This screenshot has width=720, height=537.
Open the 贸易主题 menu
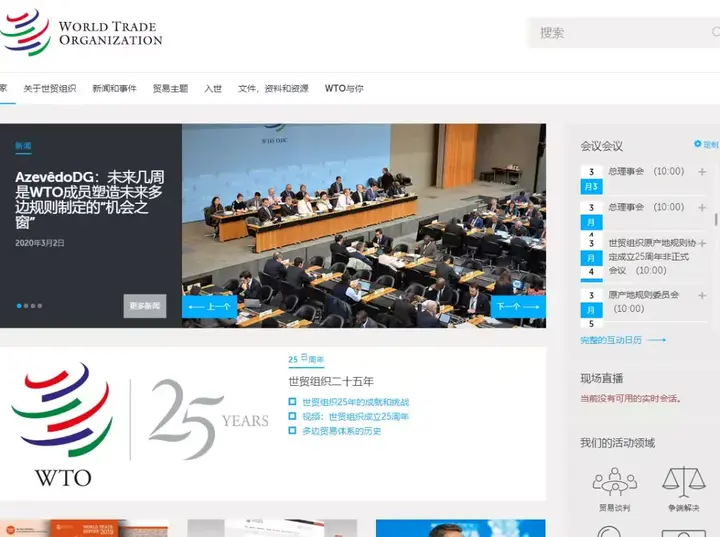coord(170,88)
